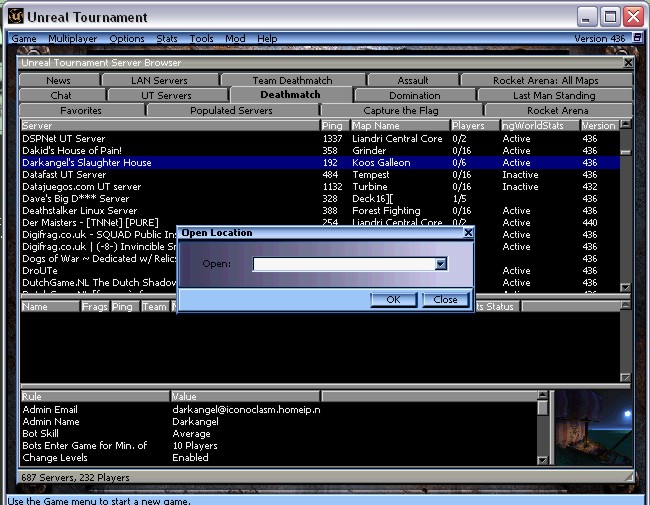Switch to Rocket Arena: All Maps tab
Screen dimensions: 650x505
click(546, 80)
